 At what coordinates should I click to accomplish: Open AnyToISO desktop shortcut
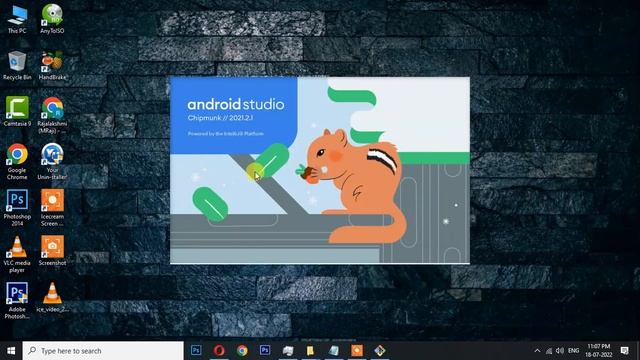point(52,19)
